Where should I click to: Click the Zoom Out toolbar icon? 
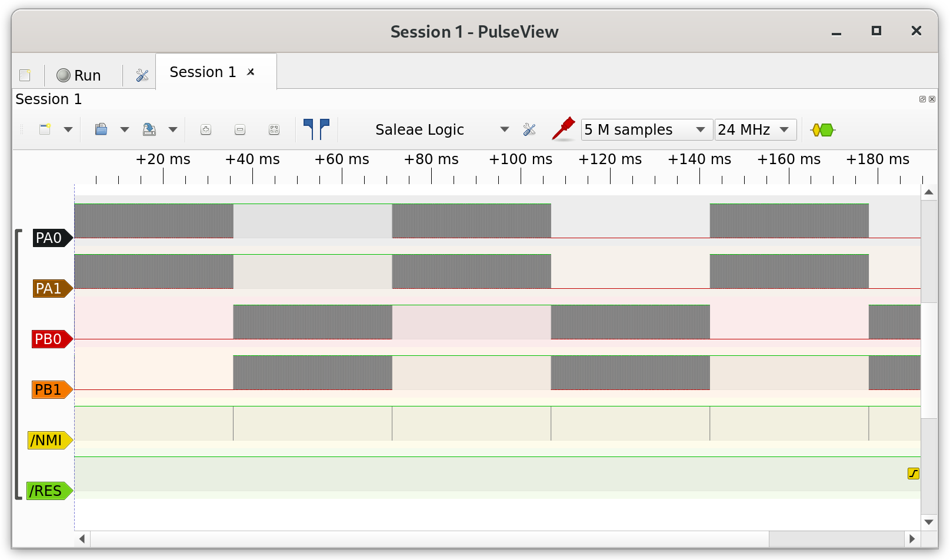point(240,130)
